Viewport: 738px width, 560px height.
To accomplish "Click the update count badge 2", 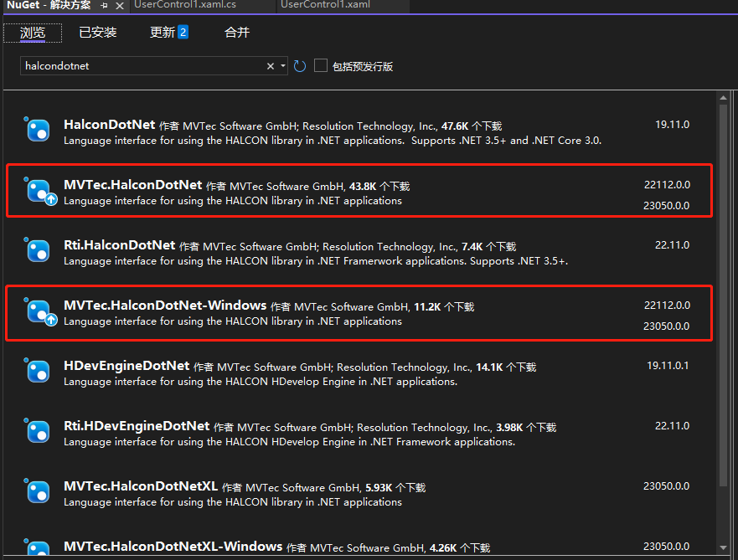I will click(x=183, y=33).
